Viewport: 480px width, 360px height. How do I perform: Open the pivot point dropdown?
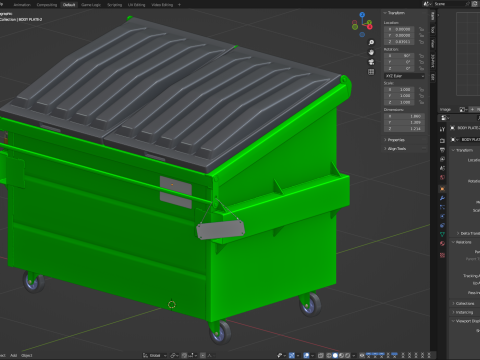coord(174,355)
